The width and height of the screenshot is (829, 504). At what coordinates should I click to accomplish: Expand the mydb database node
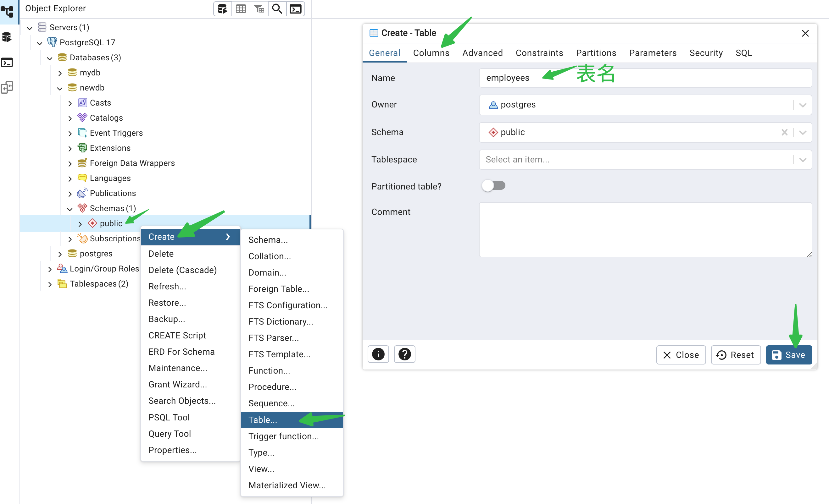tap(60, 73)
